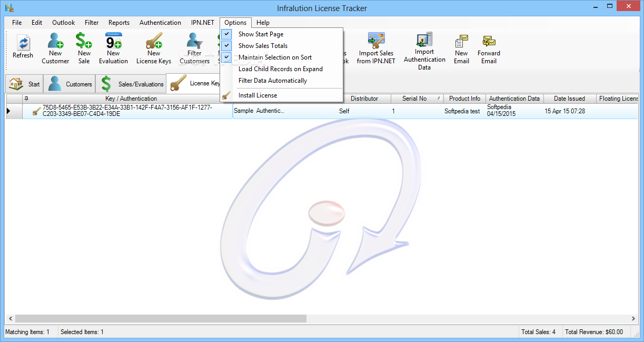Enable Load Child Records on Expand
This screenshot has height=342, width=644.
282,69
